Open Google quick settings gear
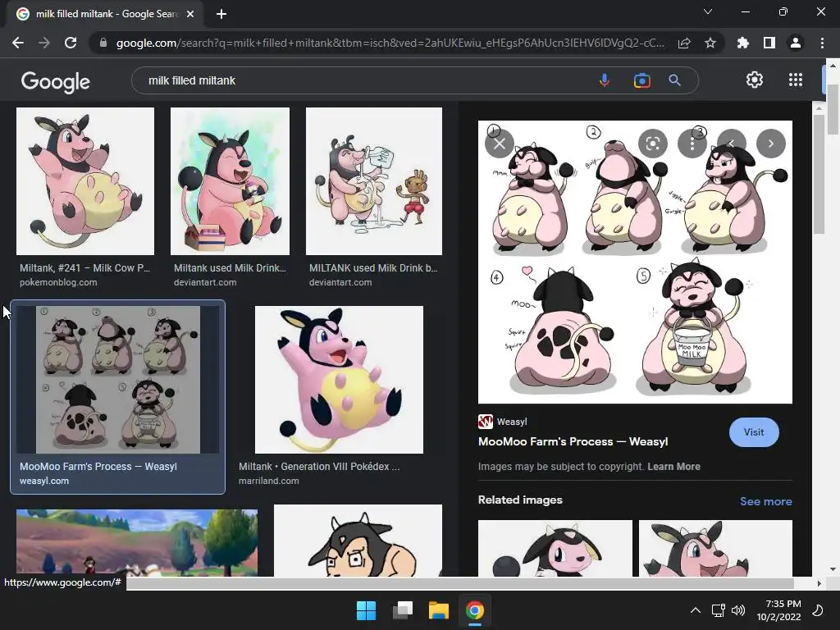Viewport: 840px width, 630px height. pos(755,80)
